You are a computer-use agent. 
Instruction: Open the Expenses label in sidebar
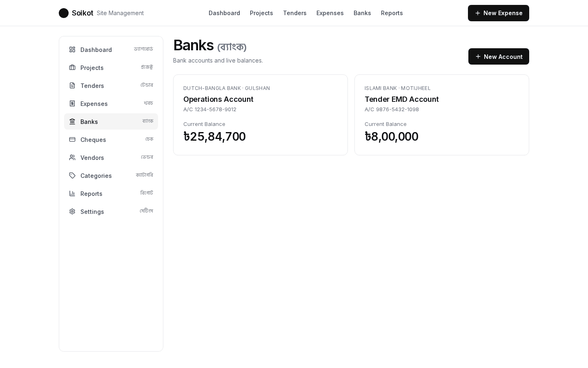click(x=94, y=103)
